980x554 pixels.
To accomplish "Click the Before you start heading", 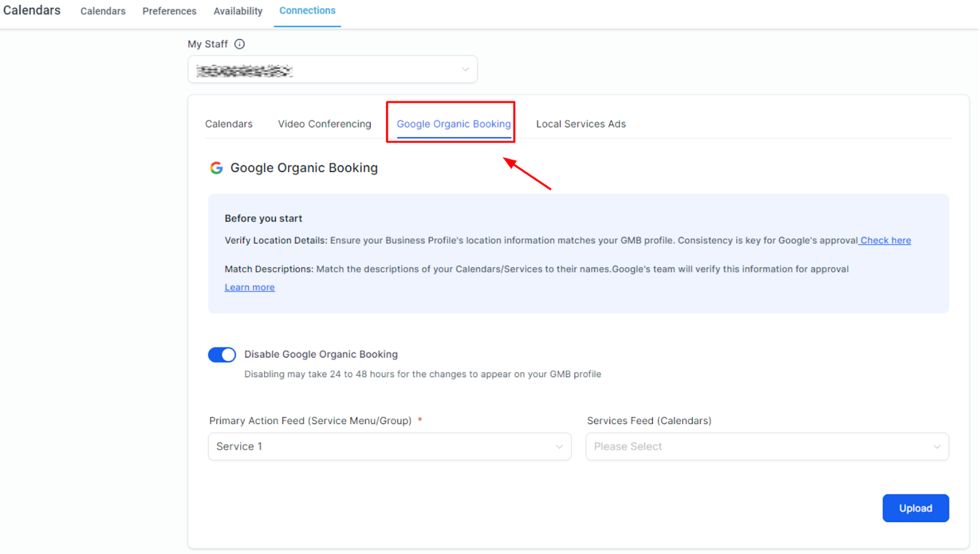I will click(x=263, y=219).
